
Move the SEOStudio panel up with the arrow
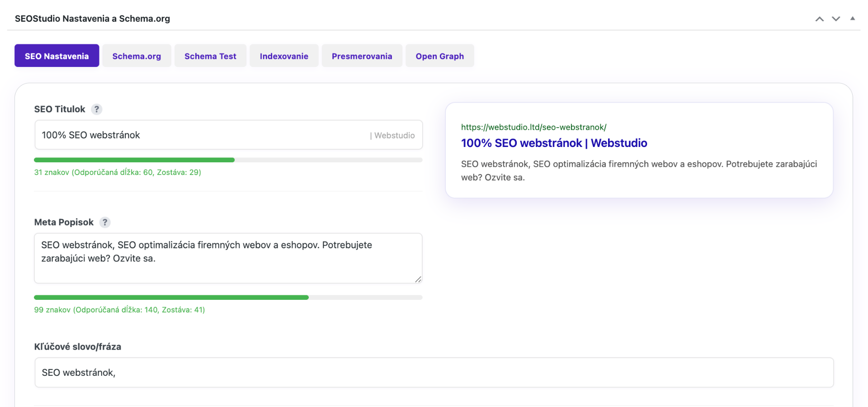pyautogui.click(x=819, y=19)
